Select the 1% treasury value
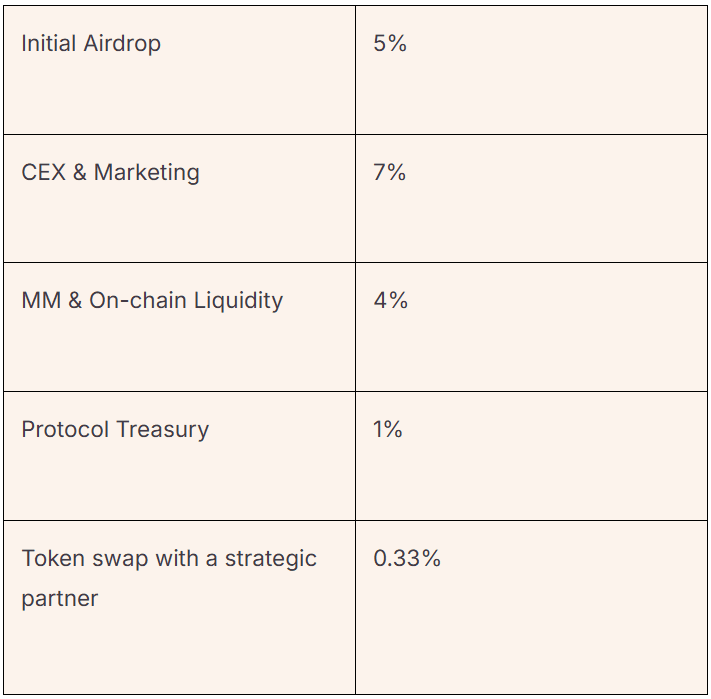711x699 pixels. (x=387, y=429)
